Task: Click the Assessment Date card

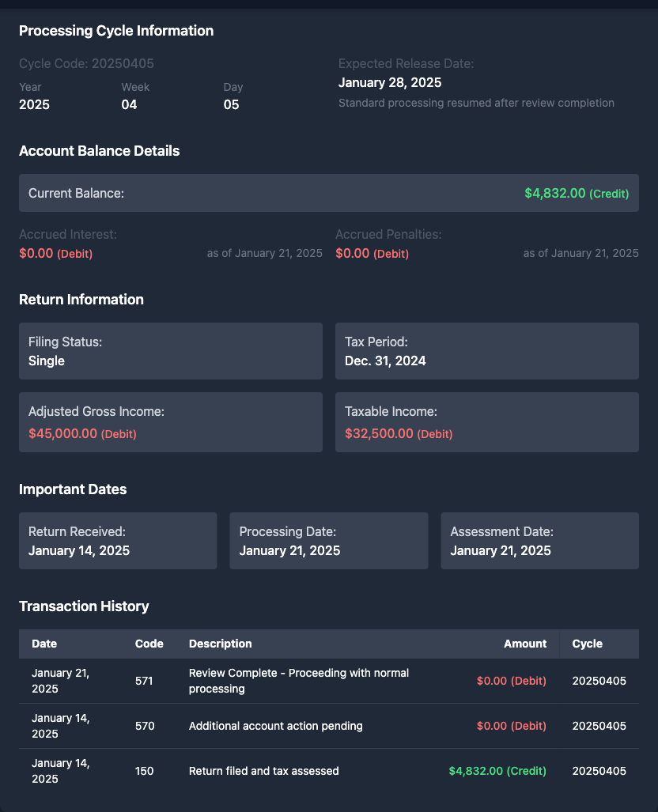Action: [539, 541]
